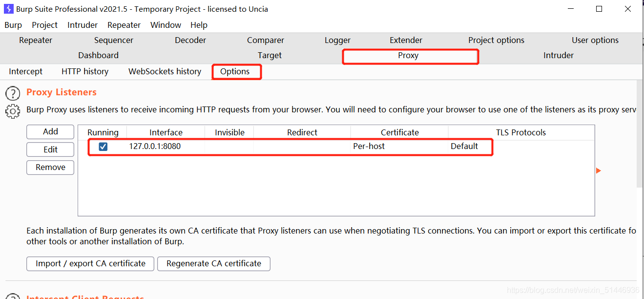Click Import / export CA certificate button
The height and width of the screenshot is (299, 644).
90,263
